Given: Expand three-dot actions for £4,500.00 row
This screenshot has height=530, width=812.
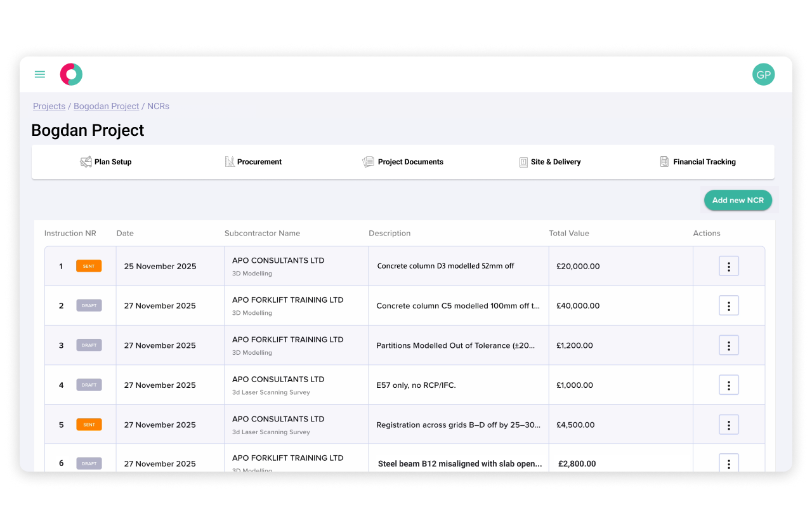Looking at the screenshot, I should tap(728, 425).
